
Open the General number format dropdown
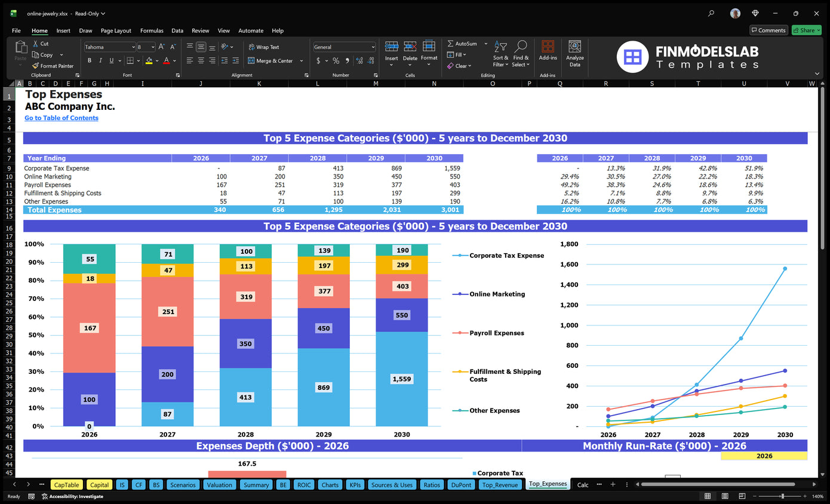373,47
